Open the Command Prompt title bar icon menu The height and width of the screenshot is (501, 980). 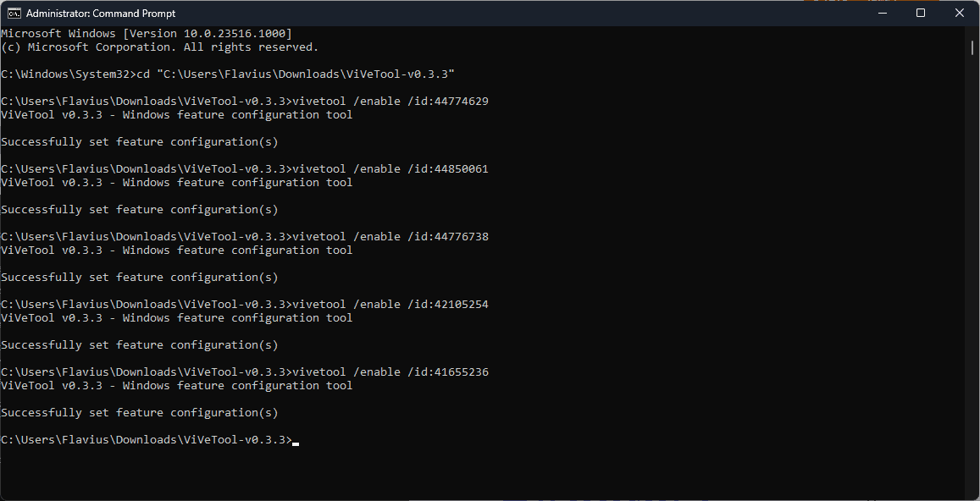pos(14,14)
